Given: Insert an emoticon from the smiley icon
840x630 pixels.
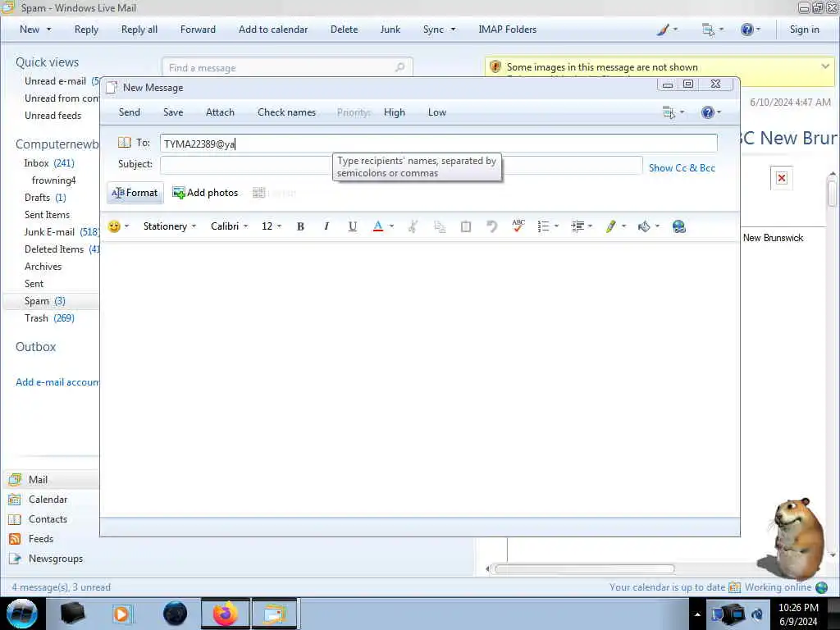Looking at the screenshot, I should click(x=114, y=226).
